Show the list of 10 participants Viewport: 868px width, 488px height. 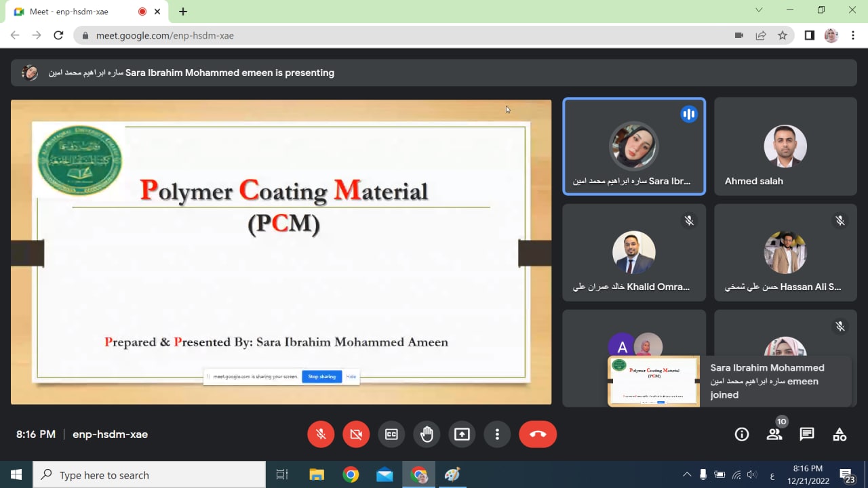click(774, 434)
